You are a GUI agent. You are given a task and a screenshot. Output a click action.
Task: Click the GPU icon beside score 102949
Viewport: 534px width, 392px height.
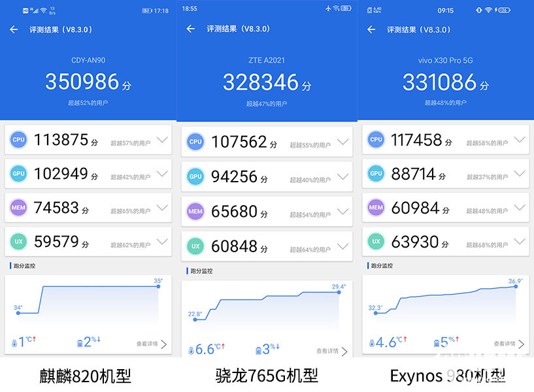(18, 174)
